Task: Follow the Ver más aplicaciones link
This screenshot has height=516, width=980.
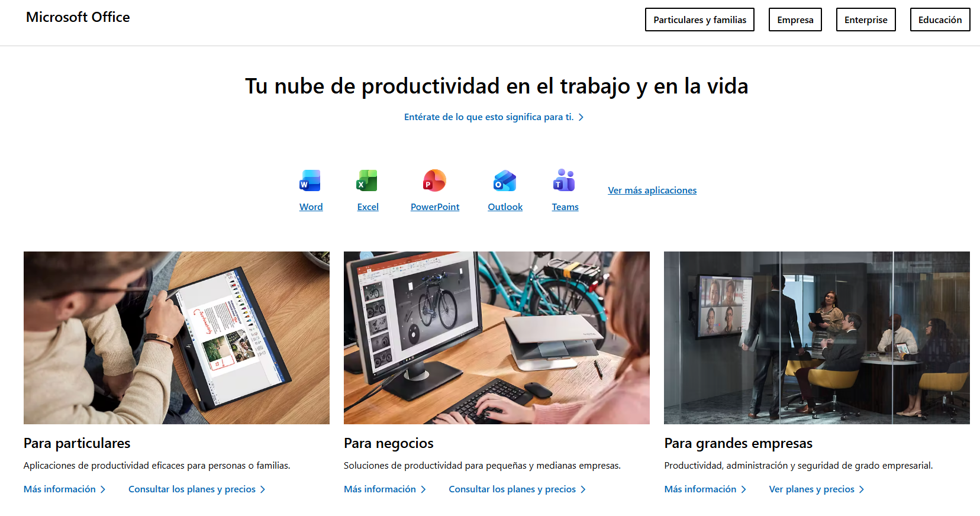Action: click(x=652, y=190)
